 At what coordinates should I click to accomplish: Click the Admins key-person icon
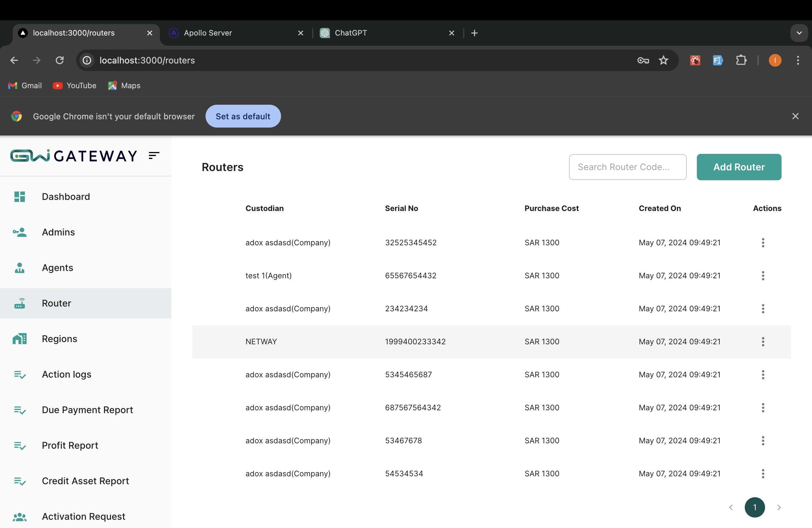(x=19, y=233)
